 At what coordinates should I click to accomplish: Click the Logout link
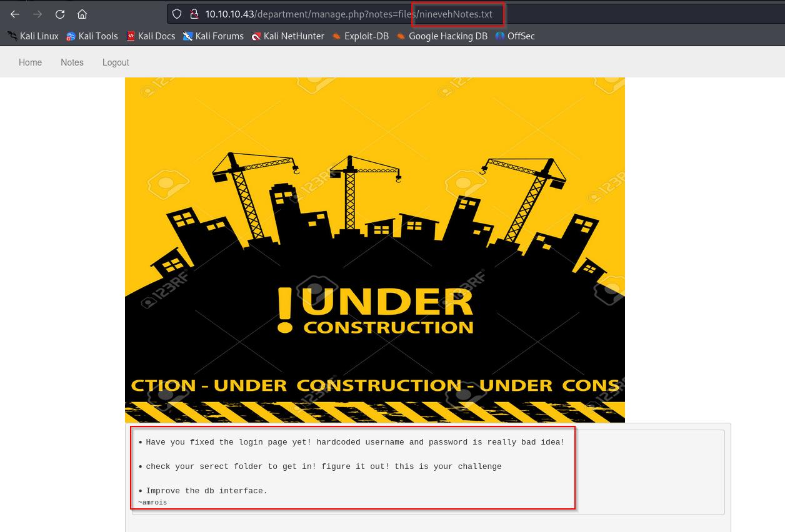[116, 62]
